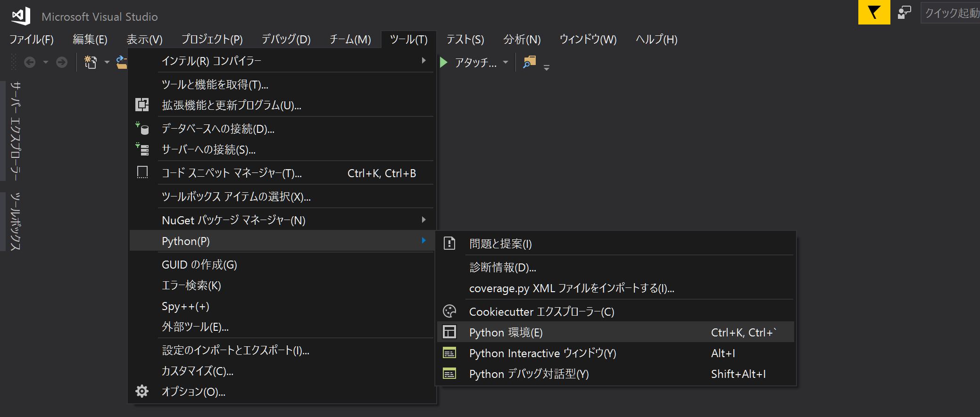Open the navigate backward history dropdown
This screenshot has width=980, height=417.
pyautogui.click(x=46, y=62)
